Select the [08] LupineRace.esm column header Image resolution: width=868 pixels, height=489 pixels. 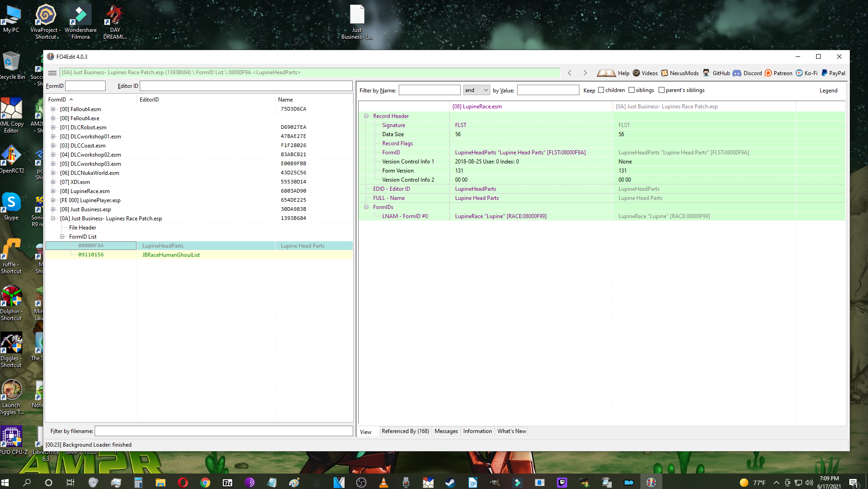tap(531, 107)
